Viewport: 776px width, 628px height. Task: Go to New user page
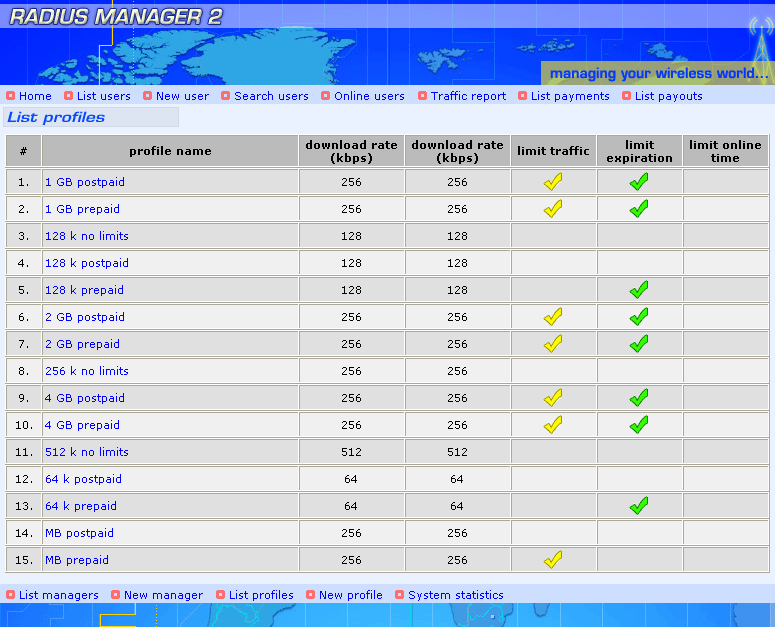(182, 97)
